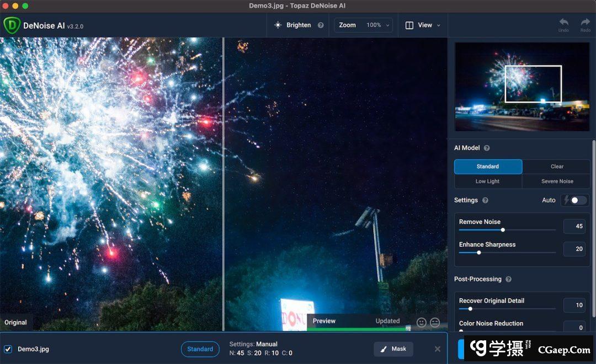Viewport: 596px width, 364px height.
Task: Click the Redo arrow icon
Action: [x=585, y=23]
